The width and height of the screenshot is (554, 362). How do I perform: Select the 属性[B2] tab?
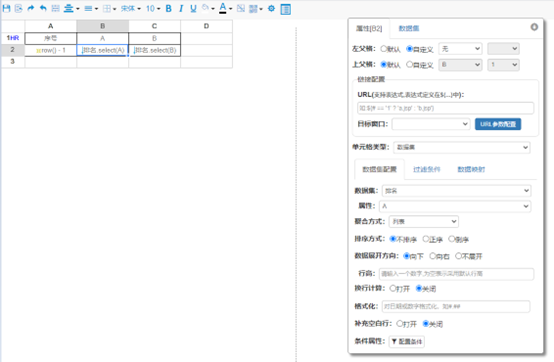coord(369,29)
